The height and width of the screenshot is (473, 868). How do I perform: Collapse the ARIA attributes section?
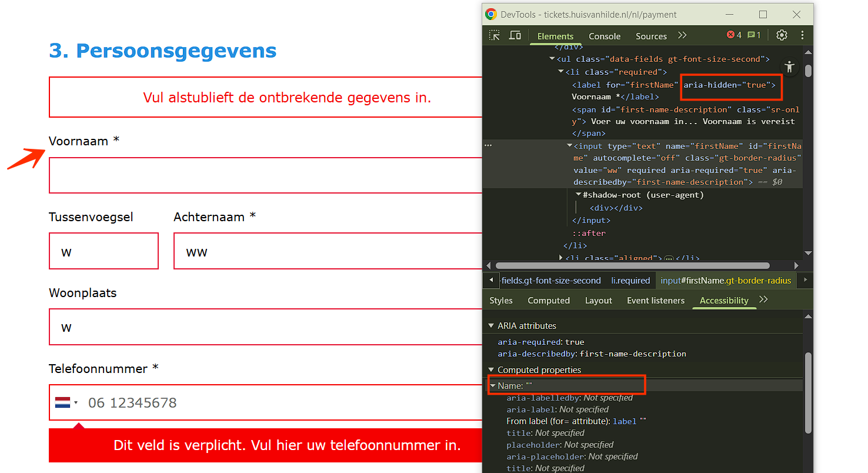pyautogui.click(x=491, y=326)
